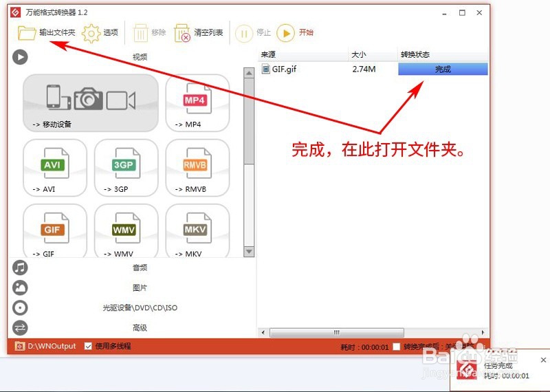Expand the Video category section
This screenshot has height=392, width=550.
tap(140, 57)
